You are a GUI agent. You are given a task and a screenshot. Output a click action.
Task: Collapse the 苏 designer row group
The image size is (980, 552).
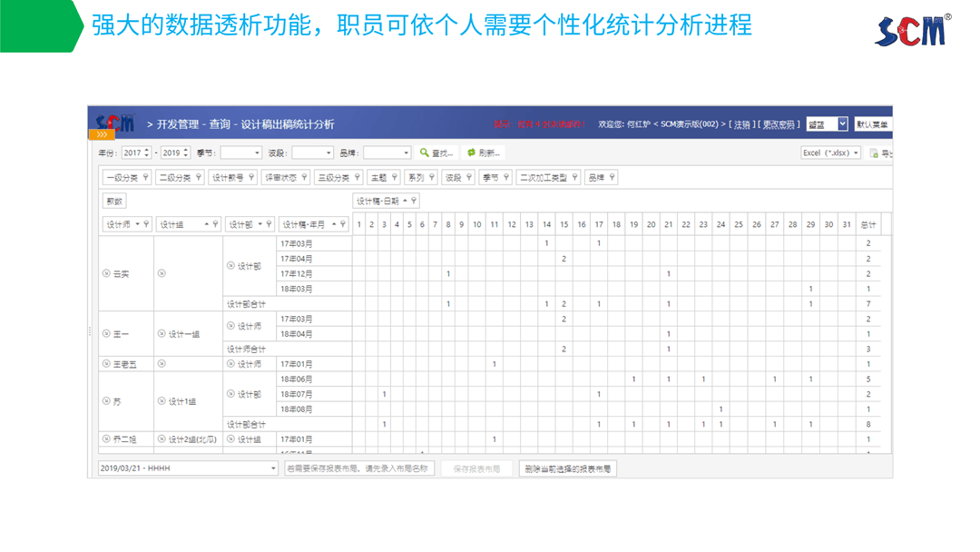point(105,399)
